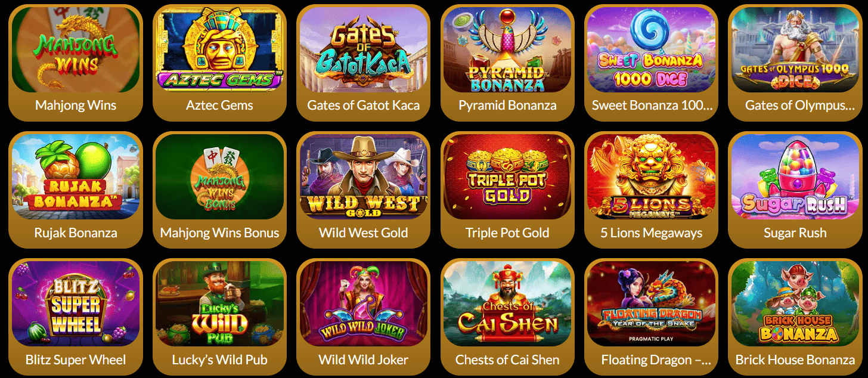This screenshot has width=868, height=378.
Task: Open the Blitz Super Wheel thumbnail
Action: click(x=76, y=304)
